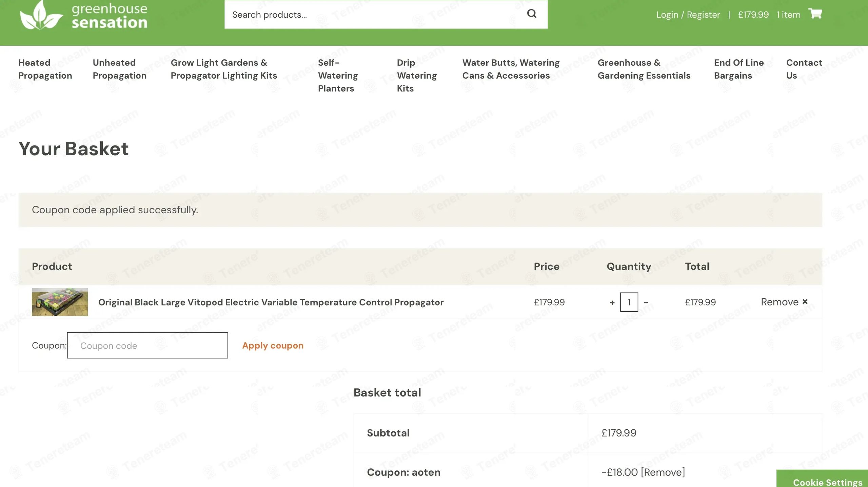The height and width of the screenshot is (487, 868).
Task: Click the Coupon: aoten label
Action: 403,472
